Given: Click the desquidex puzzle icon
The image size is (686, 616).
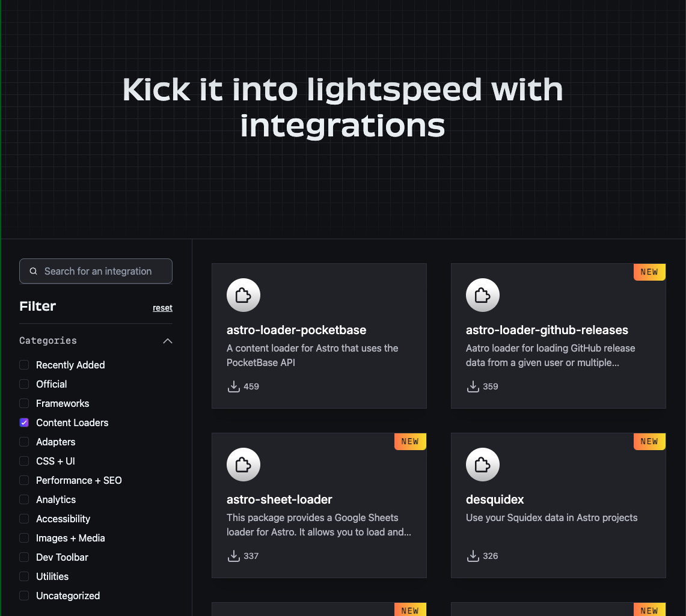Looking at the screenshot, I should pos(482,465).
